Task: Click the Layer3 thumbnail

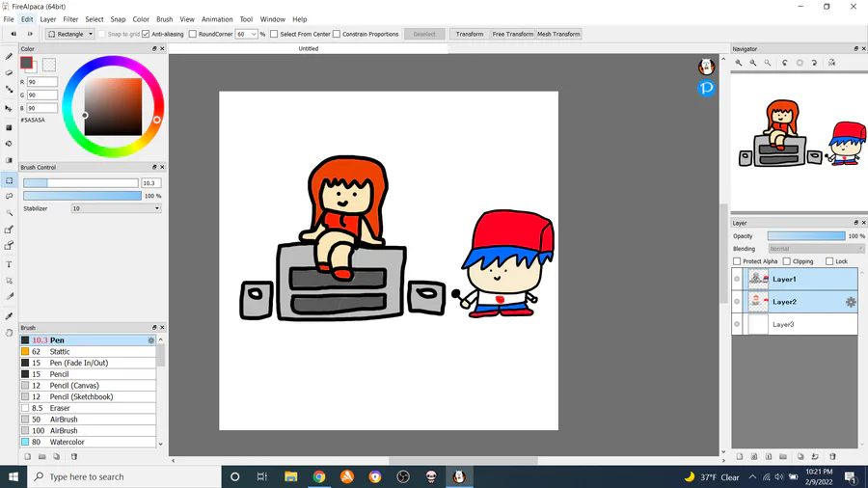Action: (x=758, y=325)
